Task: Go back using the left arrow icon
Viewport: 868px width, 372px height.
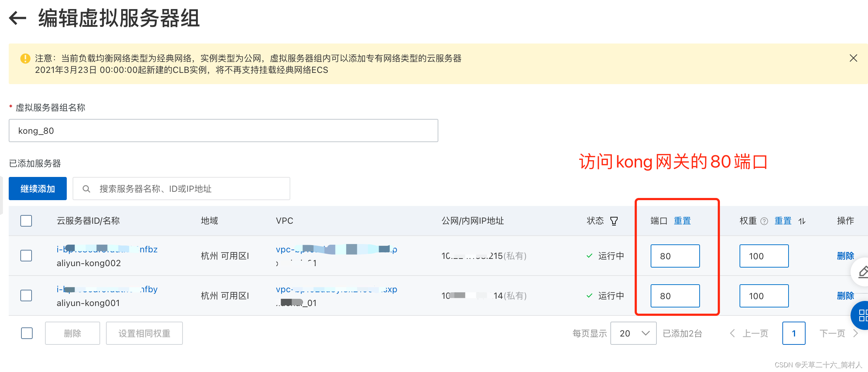Action: click(17, 18)
